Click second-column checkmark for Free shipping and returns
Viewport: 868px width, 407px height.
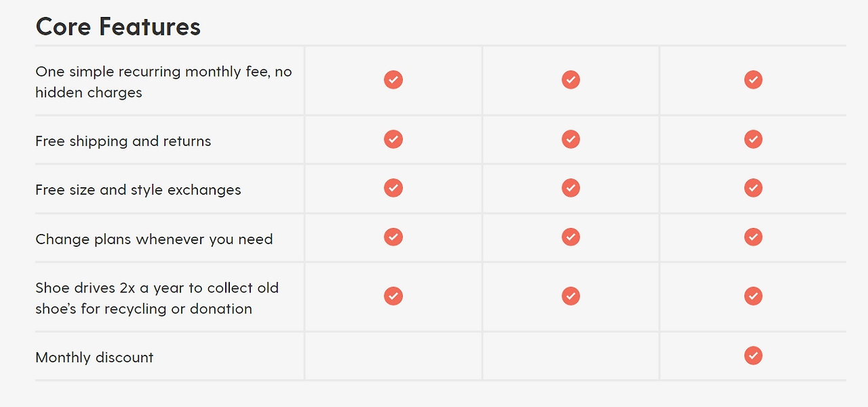(x=571, y=139)
